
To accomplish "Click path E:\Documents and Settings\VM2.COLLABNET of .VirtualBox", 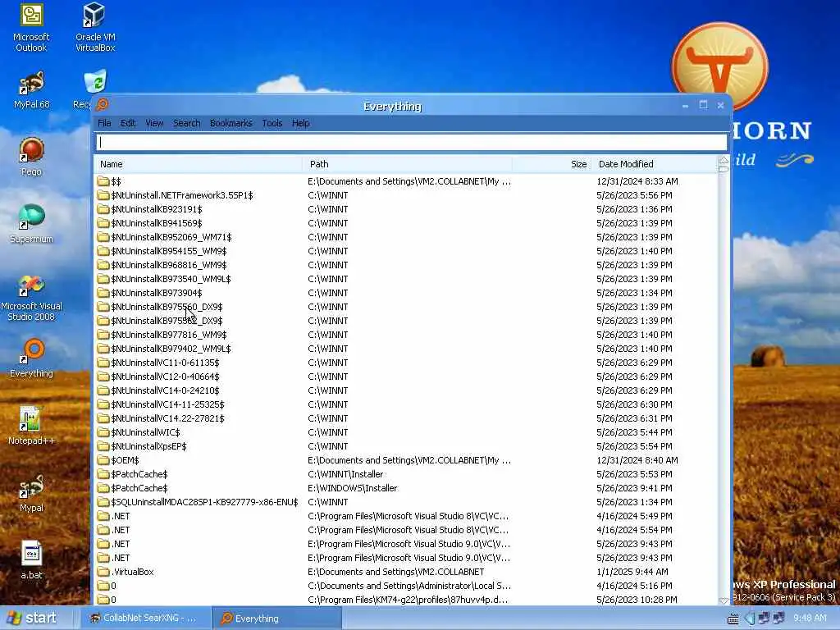I will point(396,572).
